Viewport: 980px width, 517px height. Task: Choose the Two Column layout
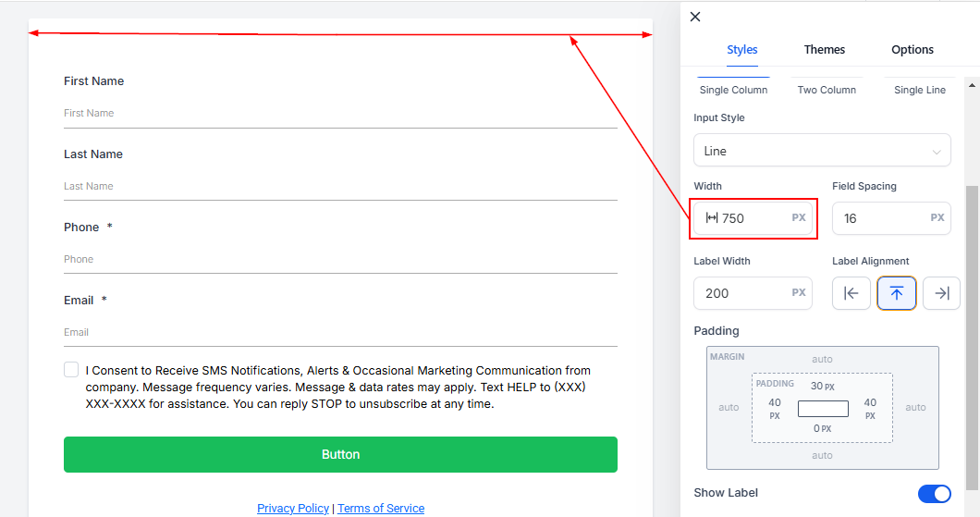tap(827, 89)
